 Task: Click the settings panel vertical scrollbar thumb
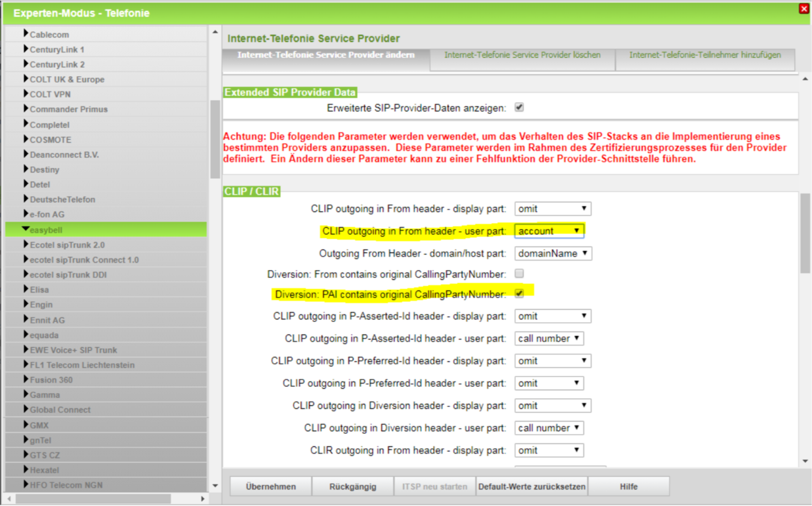[805, 235]
